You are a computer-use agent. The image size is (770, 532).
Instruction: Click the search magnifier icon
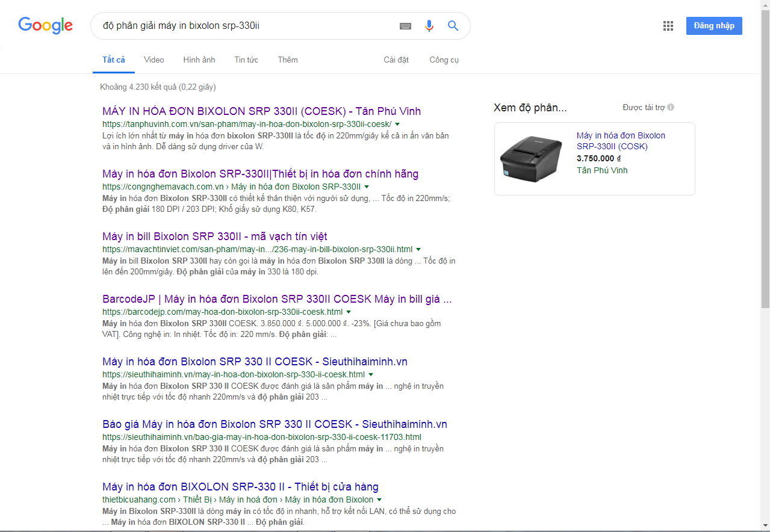453,26
